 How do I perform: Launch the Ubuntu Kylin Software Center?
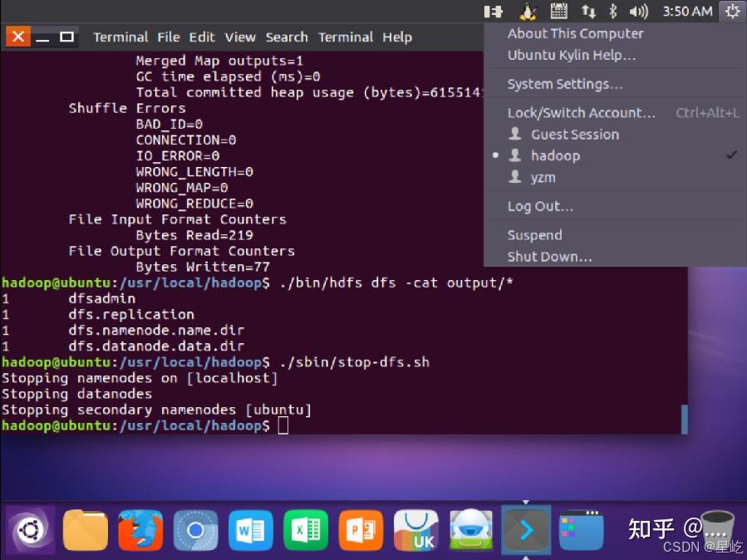[x=415, y=529]
